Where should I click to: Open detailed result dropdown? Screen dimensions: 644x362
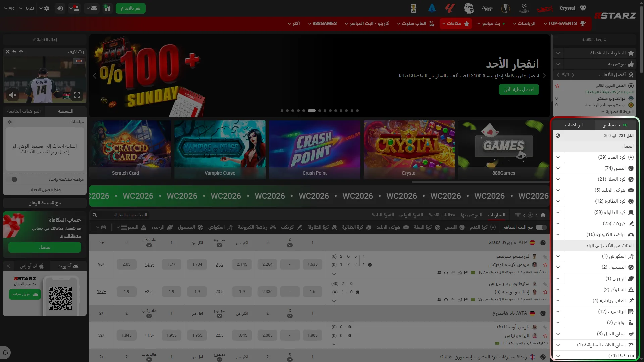pos(617,112)
